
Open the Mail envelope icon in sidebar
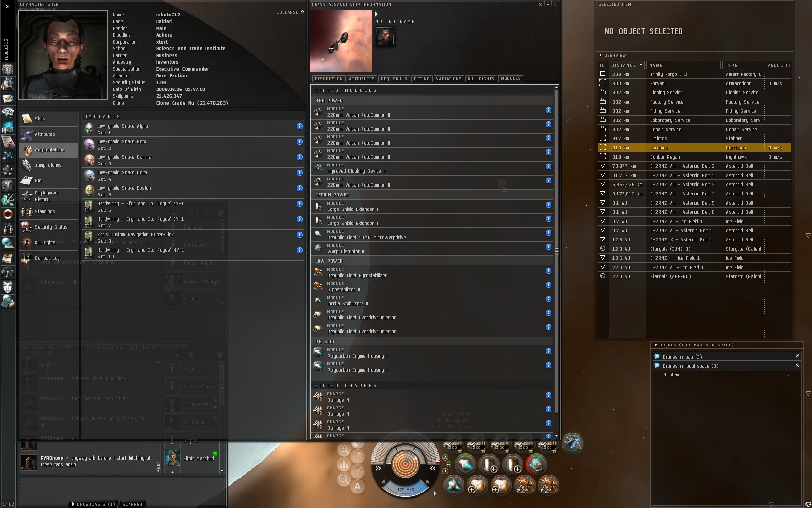click(8, 99)
